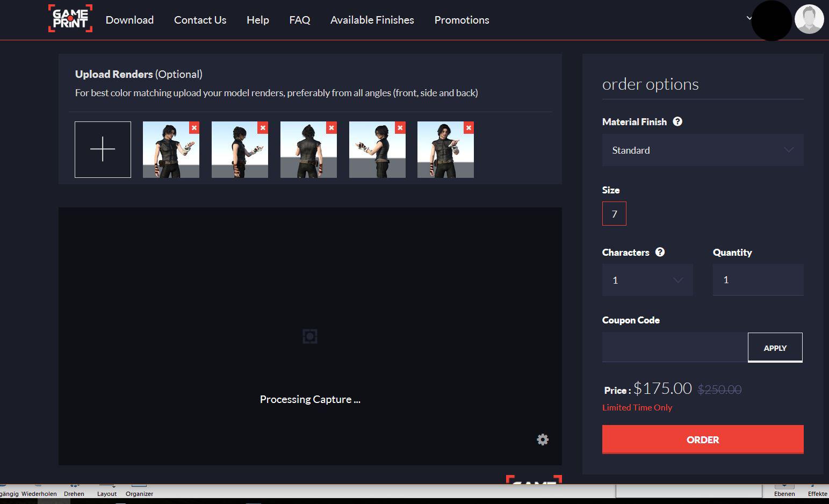Image resolution: width=829 pixels, height=504 pixels.
Task: Remove the second render thumbnail
Action: coord(263,127)
